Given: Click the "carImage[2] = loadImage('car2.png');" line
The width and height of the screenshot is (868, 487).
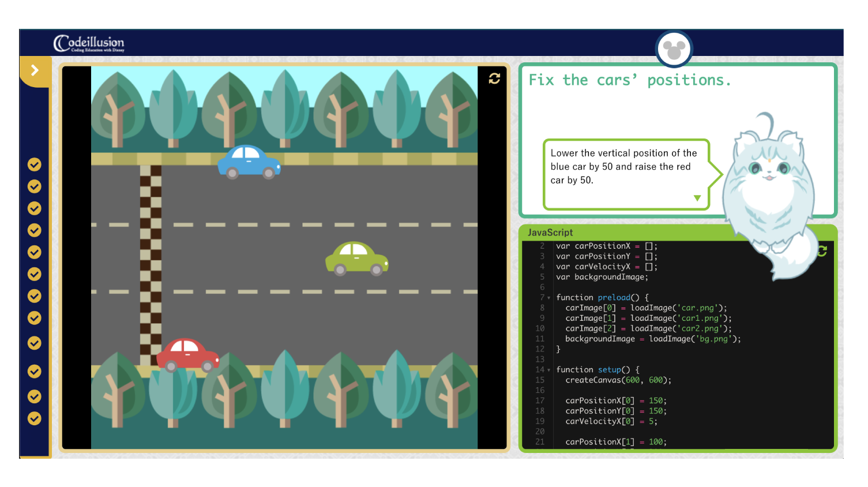Looking at the screenshot, I should 648,329.
